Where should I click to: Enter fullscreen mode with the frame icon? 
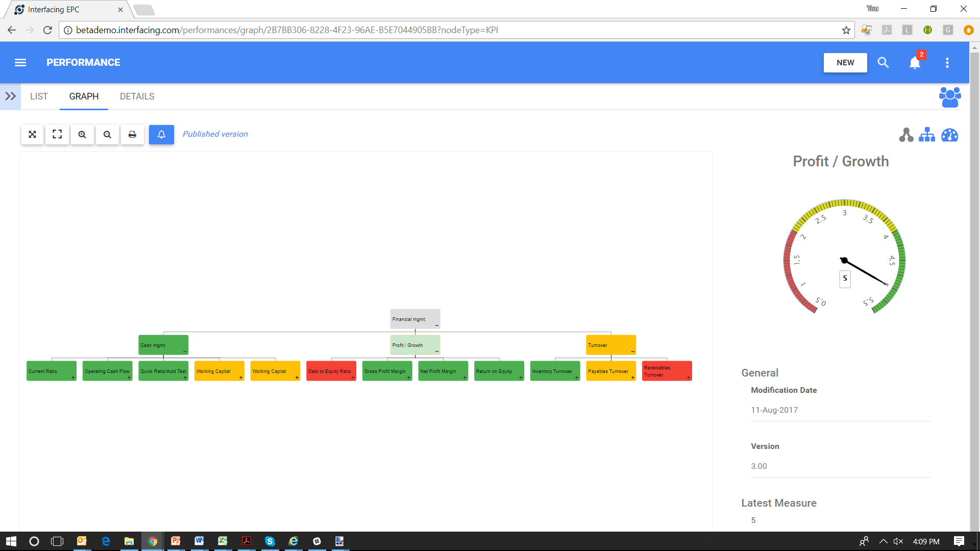57,135
